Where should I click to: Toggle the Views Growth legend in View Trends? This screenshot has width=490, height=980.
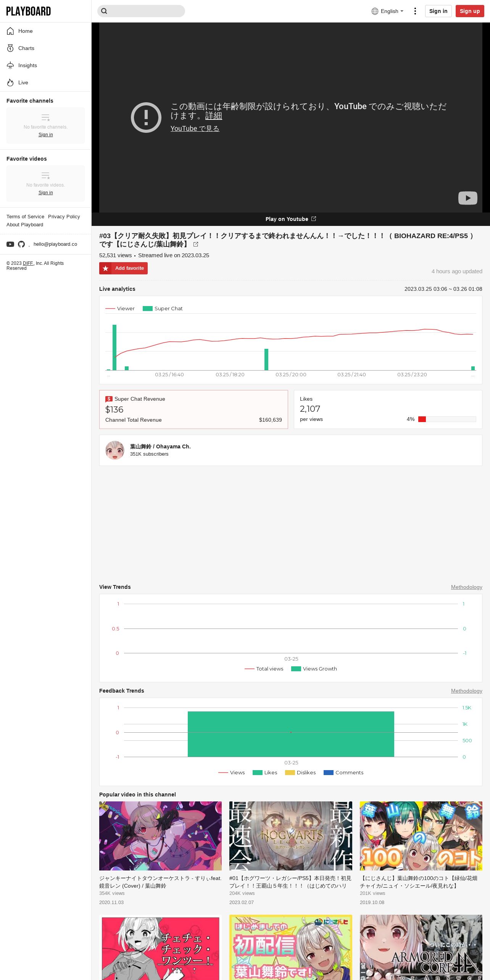tap(314, 669)
